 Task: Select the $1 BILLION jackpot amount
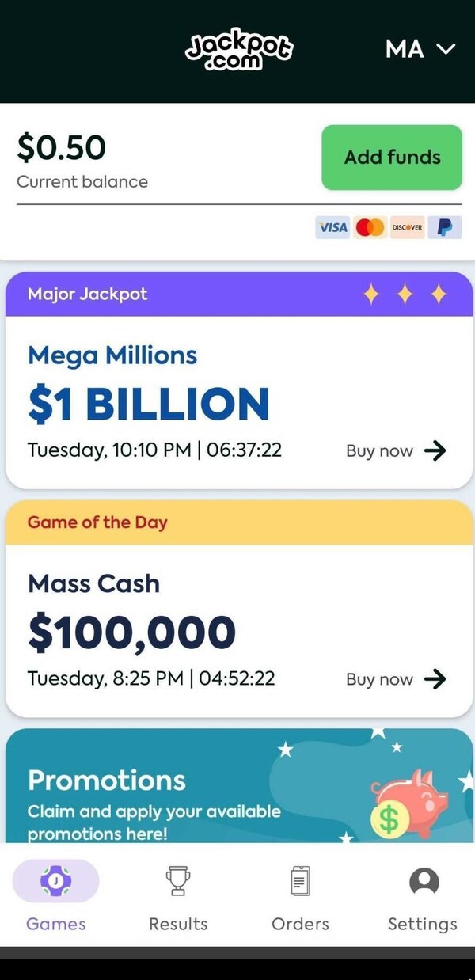[149, 404]
